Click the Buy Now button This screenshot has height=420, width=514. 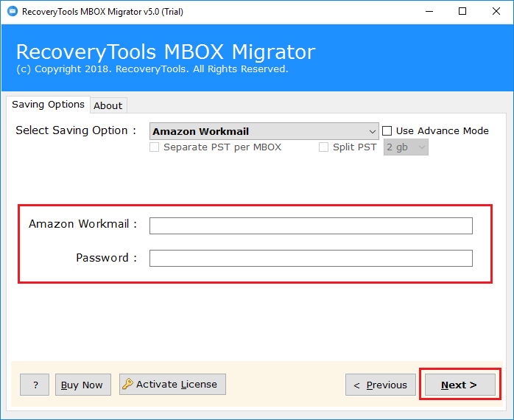click(x=82, y=385)
